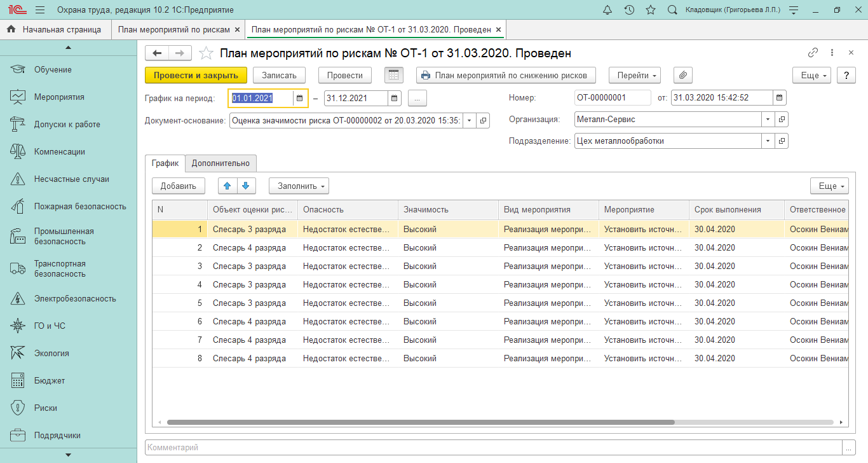Click the Номер field OT-00000001
Viewport: 868px width, 463px height.
[x=613, y=98]
